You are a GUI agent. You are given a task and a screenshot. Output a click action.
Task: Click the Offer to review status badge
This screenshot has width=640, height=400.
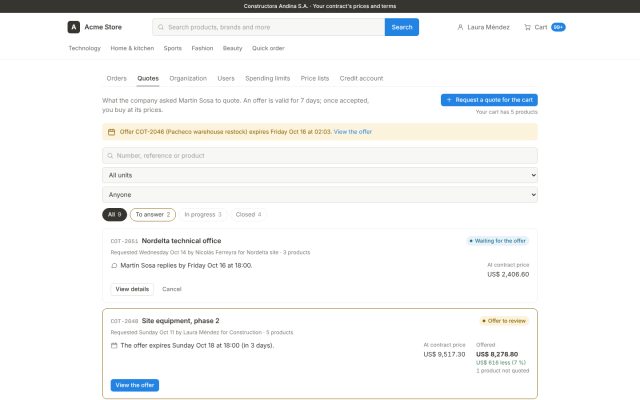504,321
